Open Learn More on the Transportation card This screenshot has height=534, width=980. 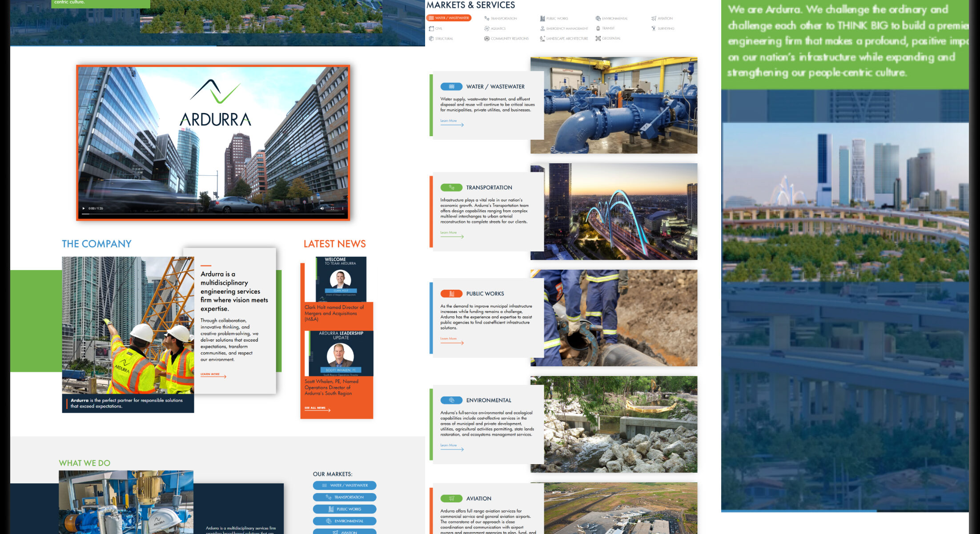[x=452, y=234]
